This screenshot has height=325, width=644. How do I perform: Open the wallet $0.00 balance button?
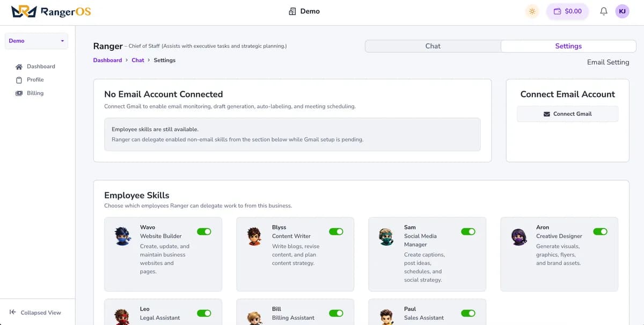[x=567, y=11]
